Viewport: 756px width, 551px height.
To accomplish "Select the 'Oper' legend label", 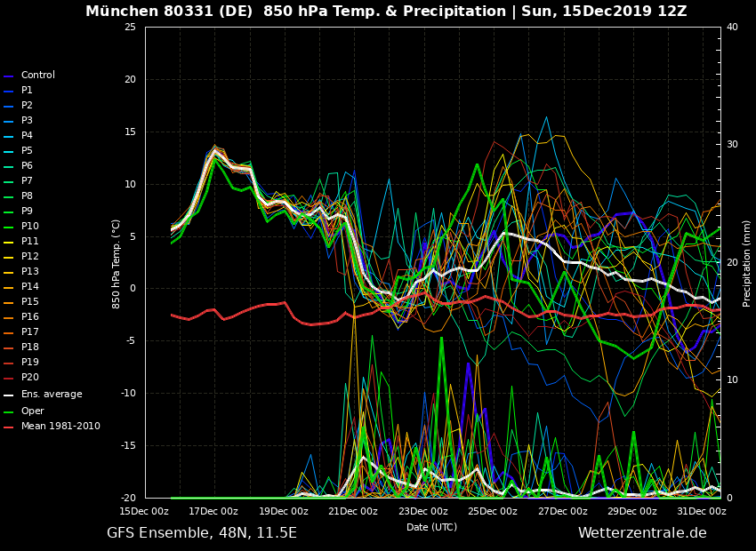I will (32, 411).
